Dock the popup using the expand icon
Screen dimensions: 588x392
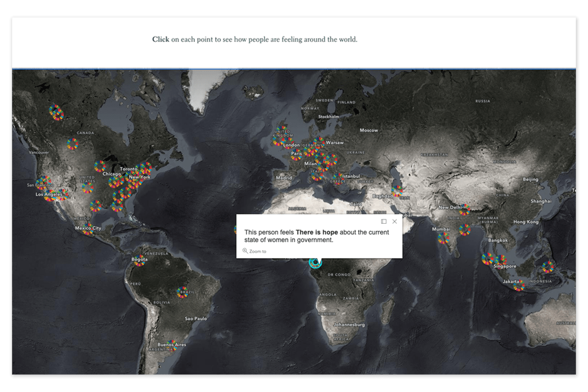point(384,221)
